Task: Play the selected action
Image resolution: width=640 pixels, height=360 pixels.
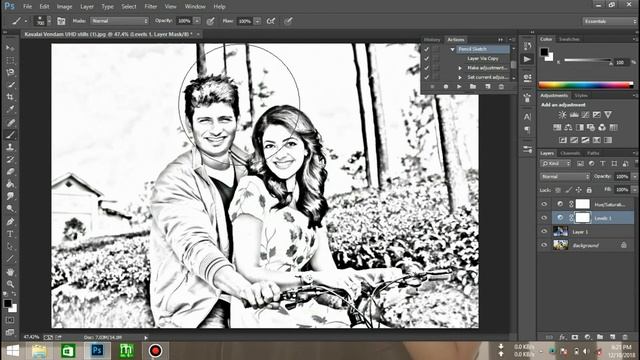Action: (x=459, y=87)
